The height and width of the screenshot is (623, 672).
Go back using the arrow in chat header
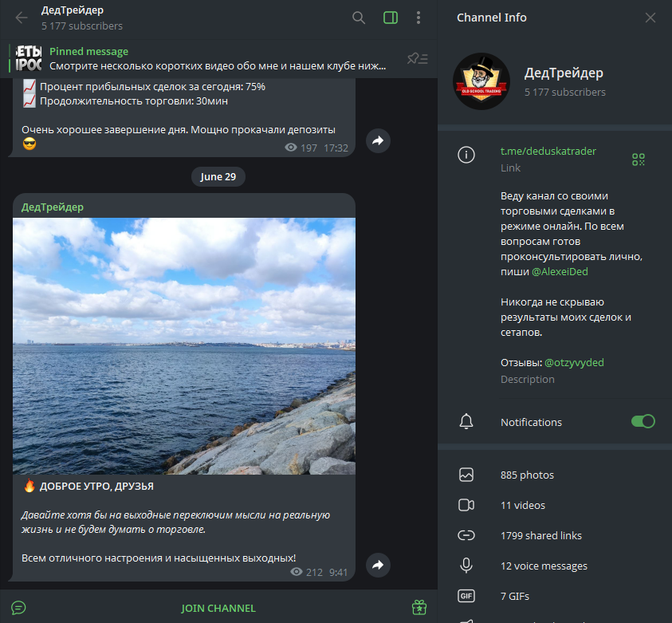[21, 18]
